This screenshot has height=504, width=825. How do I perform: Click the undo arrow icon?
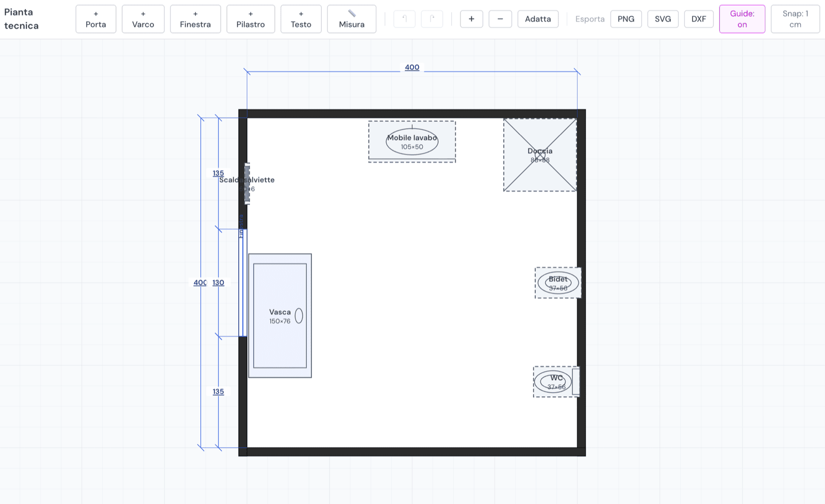404,19
